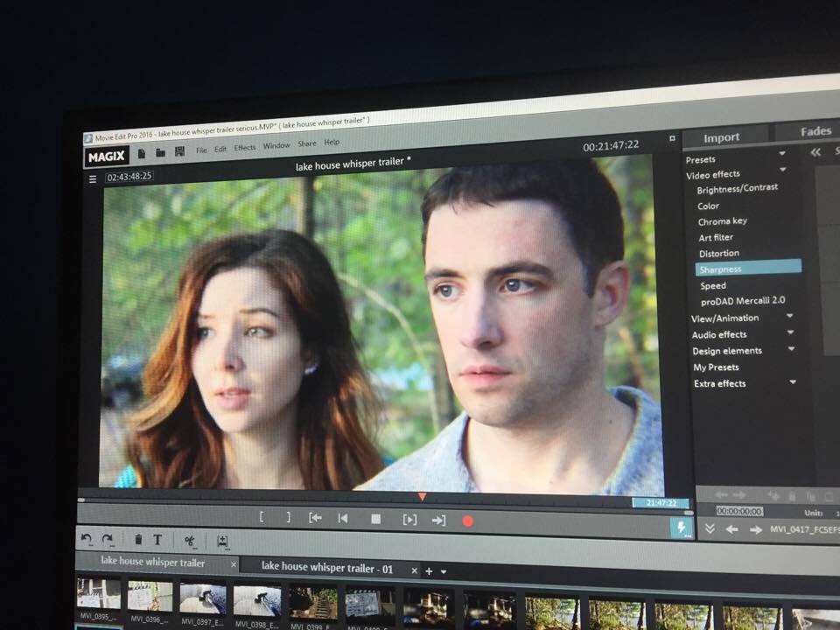840x630 pixels.
Task: Open a project with the folder icon
Action: tap(160, 151)
